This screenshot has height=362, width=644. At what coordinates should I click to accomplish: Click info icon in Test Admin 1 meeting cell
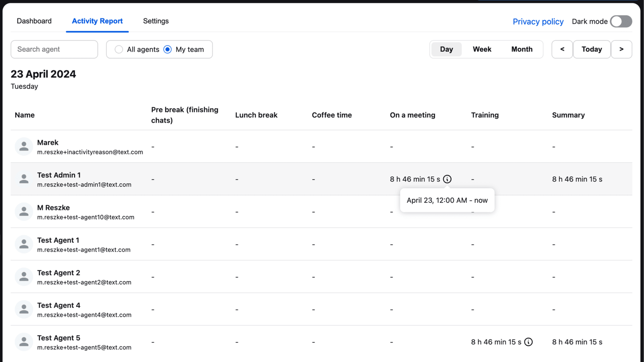(x=447, y=179)
